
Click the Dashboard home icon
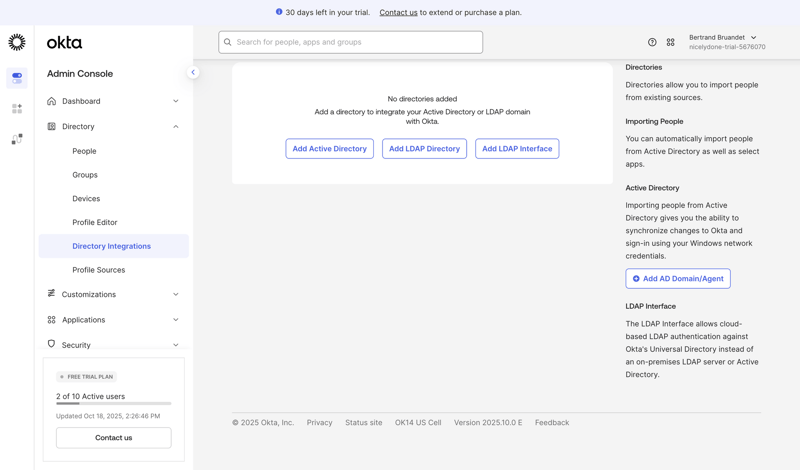(51, 101)
